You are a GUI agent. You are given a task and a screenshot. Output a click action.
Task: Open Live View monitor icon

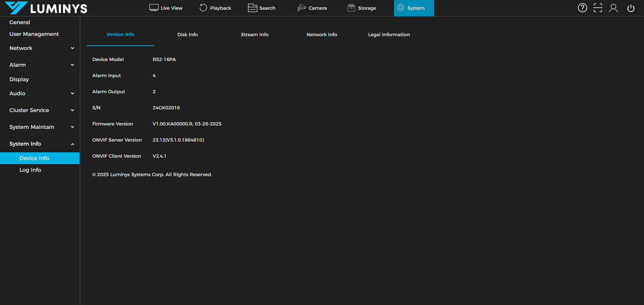pos(154,8)
